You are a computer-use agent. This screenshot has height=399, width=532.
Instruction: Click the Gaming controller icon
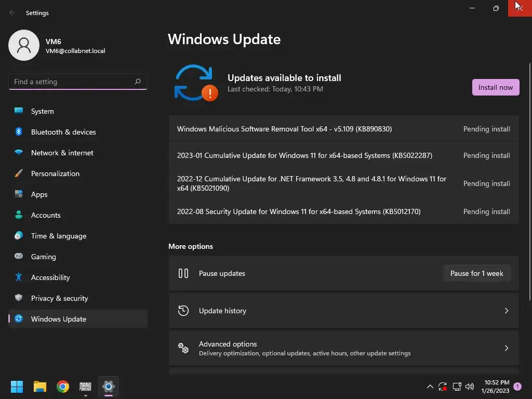(x=19, y=256)
